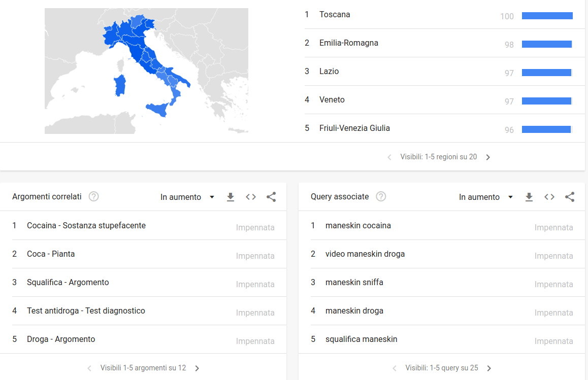Viewport: 588px width, 380px height.
Task: Show next page of related topics
Action: point(197,368)
